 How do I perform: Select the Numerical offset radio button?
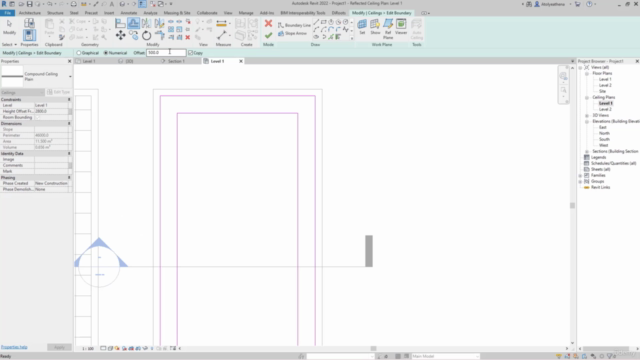tap(106, 53)
